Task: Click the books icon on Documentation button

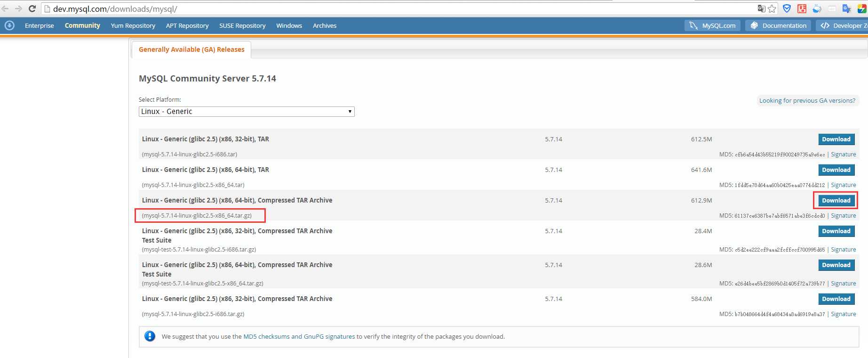Action: coord(754,25)
